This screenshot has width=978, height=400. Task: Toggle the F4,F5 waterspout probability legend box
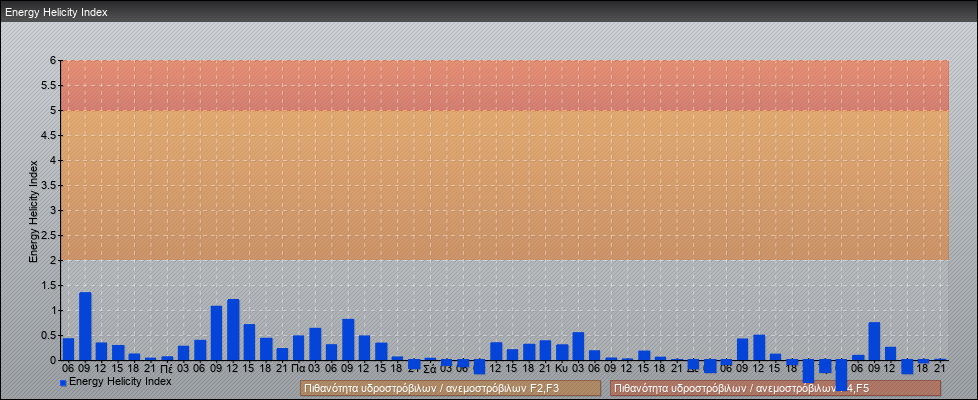(775, 388)
